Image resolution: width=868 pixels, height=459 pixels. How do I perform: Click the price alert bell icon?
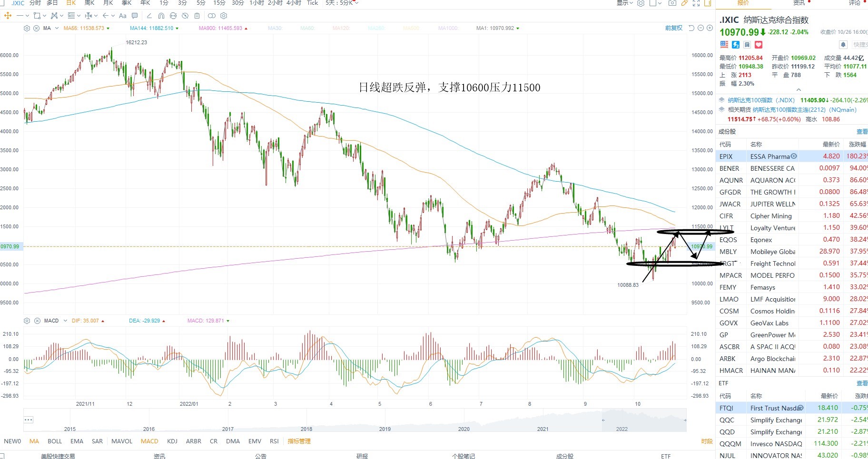[x=843, y=45]
